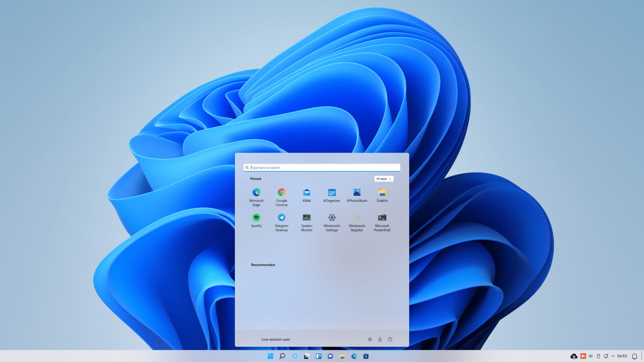
Task: Click the Live session user account
Action: point(276,339)
